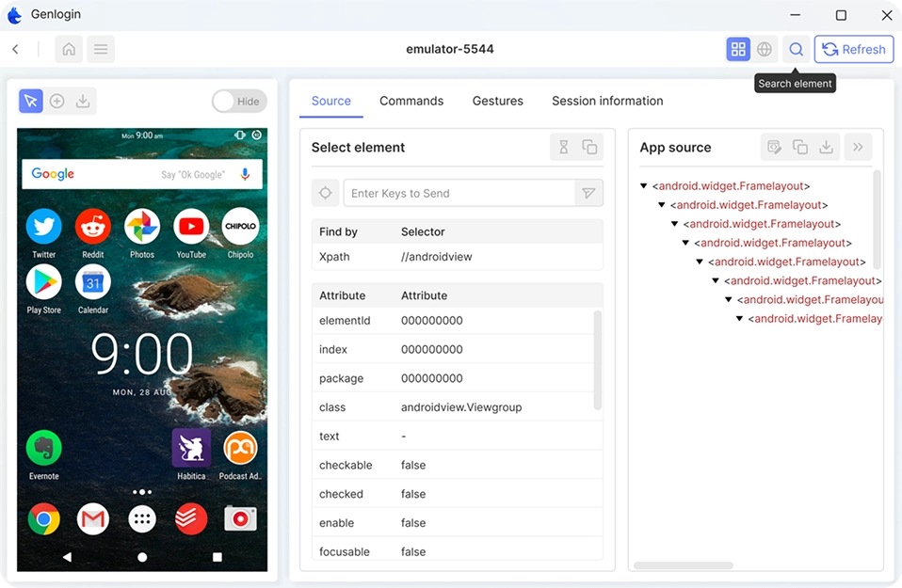Screen dimensions: 902x588
Task: Select the last android.widget.Framelay tree row
Action: coord(810,318)
